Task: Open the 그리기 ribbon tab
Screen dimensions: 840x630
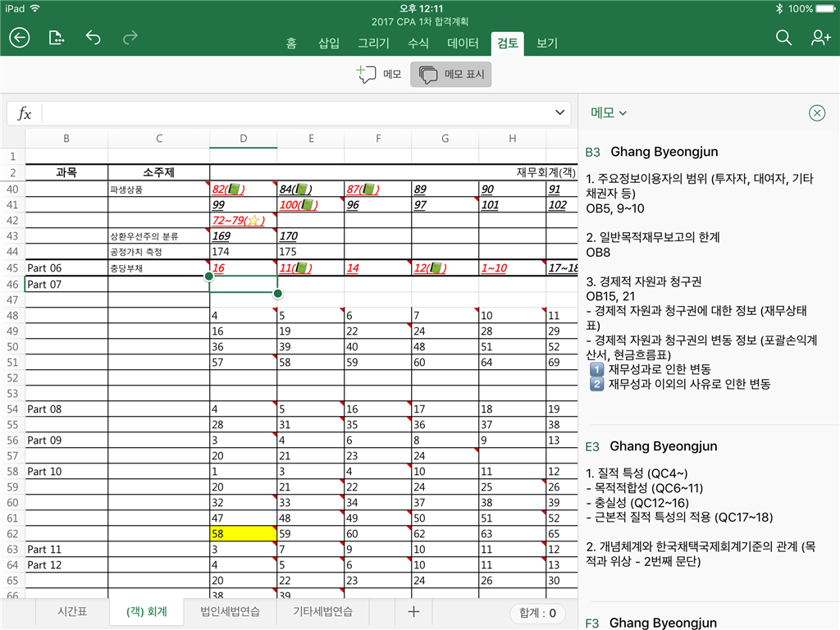Action: pos(373,43)
